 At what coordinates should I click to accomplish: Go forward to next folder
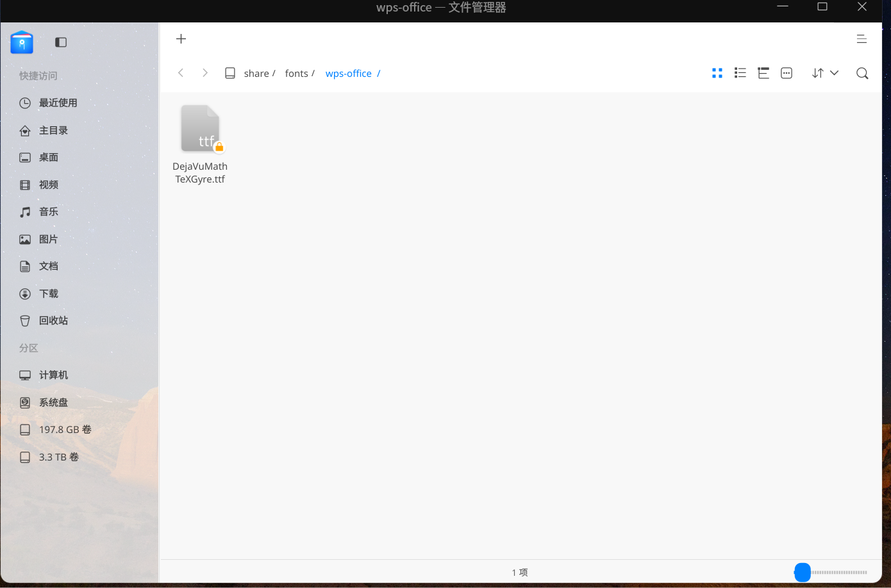pos(205,73)
